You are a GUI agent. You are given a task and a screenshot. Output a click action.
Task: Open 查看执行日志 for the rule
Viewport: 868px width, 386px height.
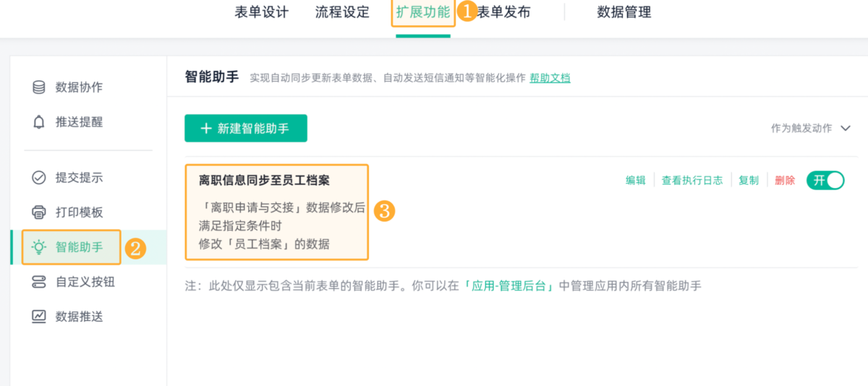point(692,180)
